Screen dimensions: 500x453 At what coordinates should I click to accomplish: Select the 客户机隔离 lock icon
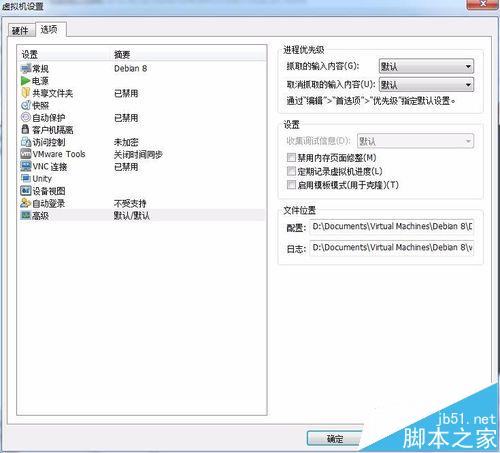25,129
